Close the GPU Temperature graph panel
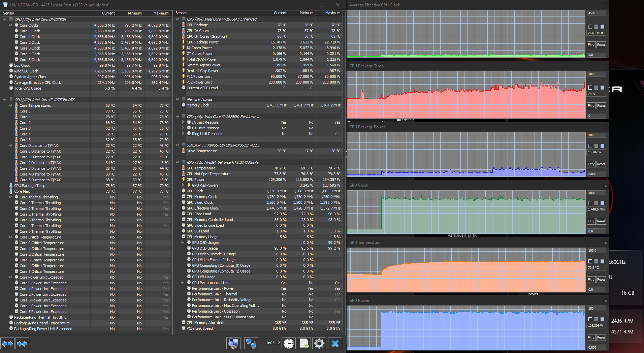The width and height of the screenshot is (644, 353). coord(606,243)
